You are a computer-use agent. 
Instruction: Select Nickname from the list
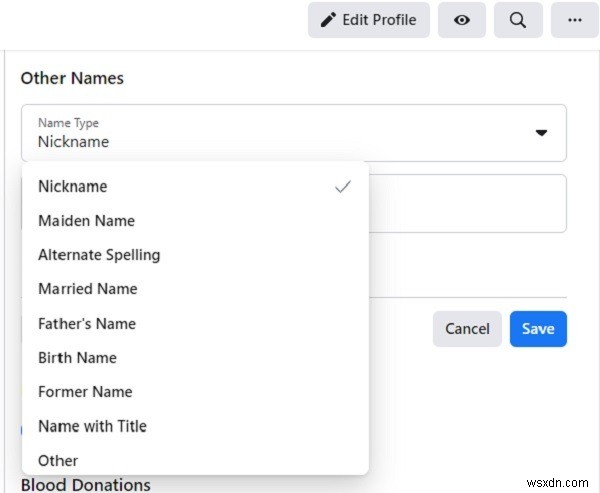[x=73, y=186]
